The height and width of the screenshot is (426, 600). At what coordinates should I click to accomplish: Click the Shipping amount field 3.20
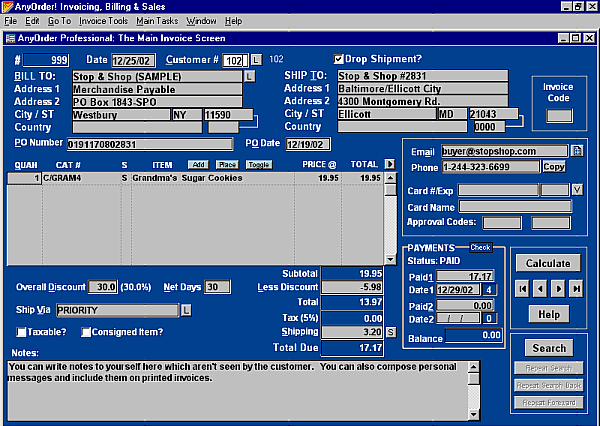pyautogui.click(x=352, y=332)
